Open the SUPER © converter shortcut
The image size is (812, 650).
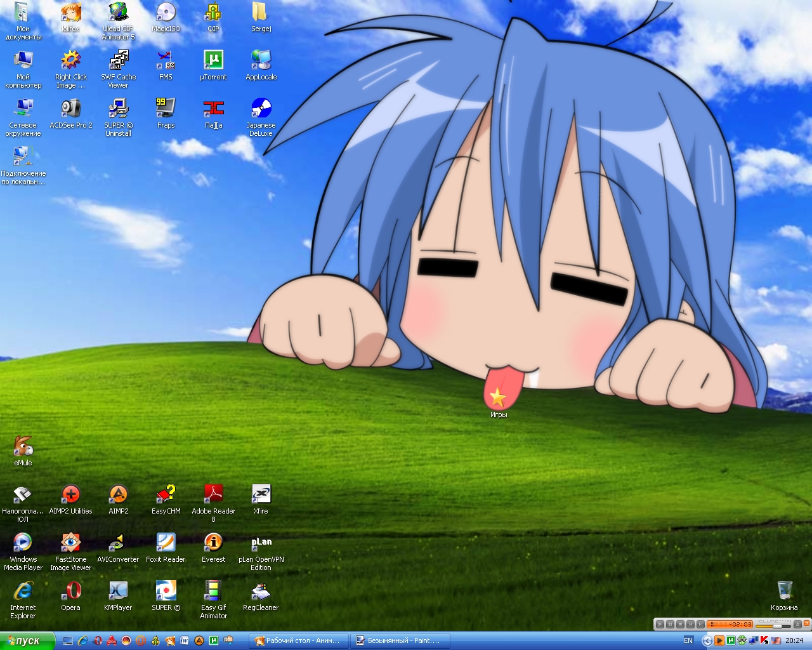pos(166,596)
